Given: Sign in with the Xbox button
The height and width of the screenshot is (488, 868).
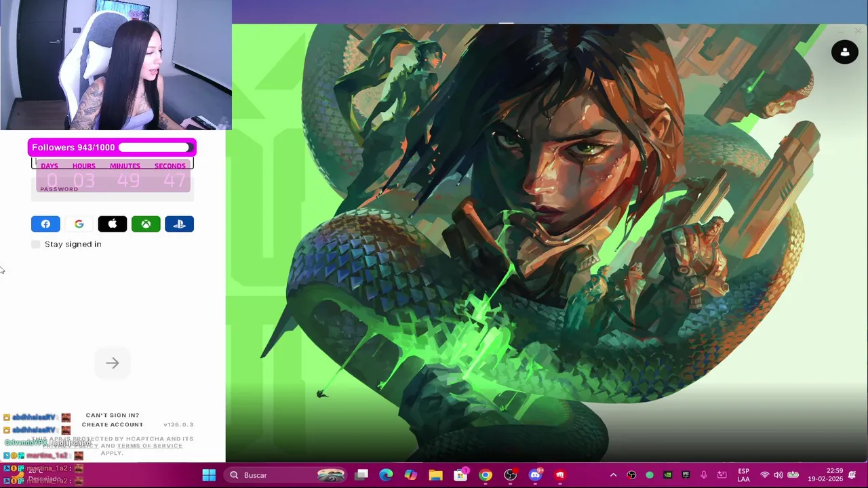Looking at the screenshot, I should click(x=146, y=224).
